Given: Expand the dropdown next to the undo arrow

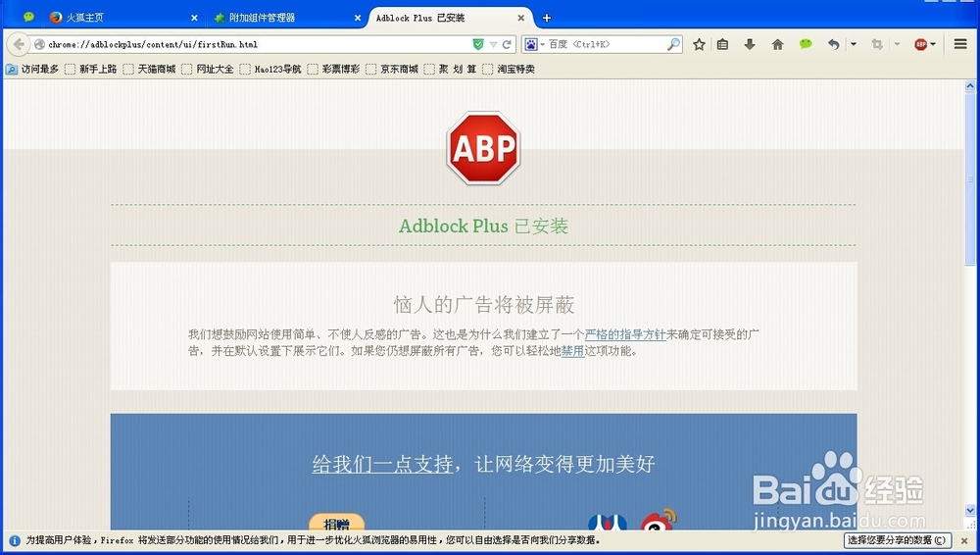Looking at the screenshot, I should (x=854, y=44).
